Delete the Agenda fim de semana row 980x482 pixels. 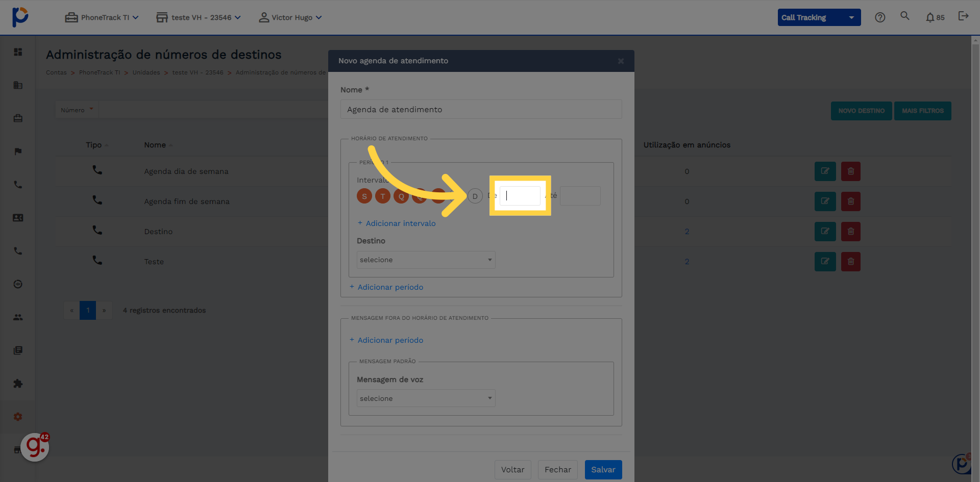coord(851,201)
